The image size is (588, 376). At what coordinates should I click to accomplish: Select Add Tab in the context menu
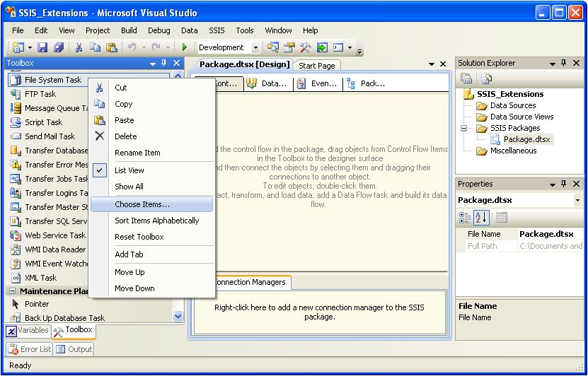click(x=152, y=254)
